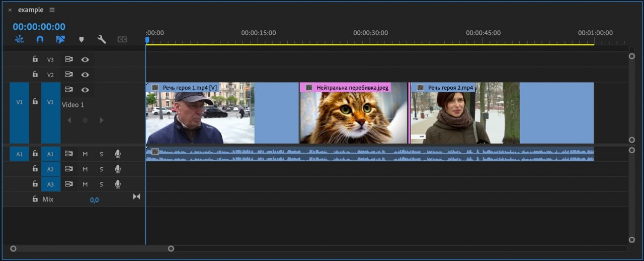
Task: Hide track V3 output with eye icon
Action: click(x=85, y=59)
